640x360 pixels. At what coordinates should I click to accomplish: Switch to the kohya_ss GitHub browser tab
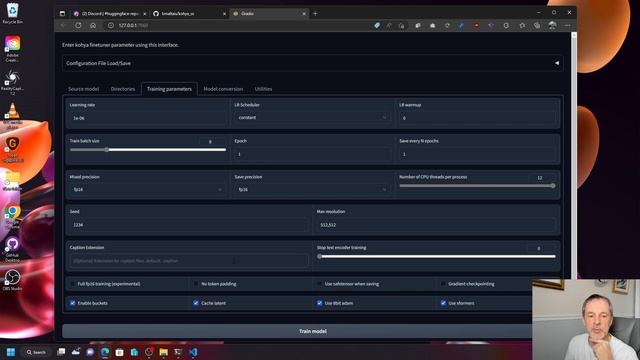[x=189, y=13]
